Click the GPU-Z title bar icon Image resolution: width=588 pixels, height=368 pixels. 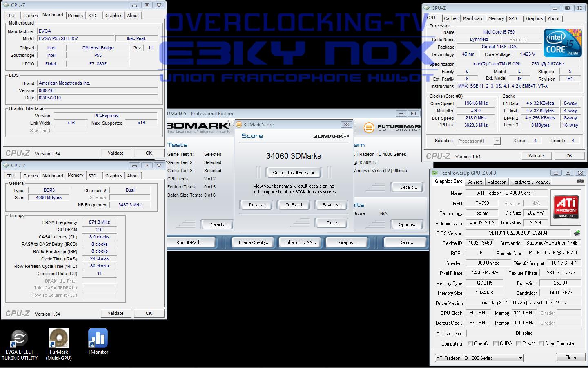(x=435, y=173)
